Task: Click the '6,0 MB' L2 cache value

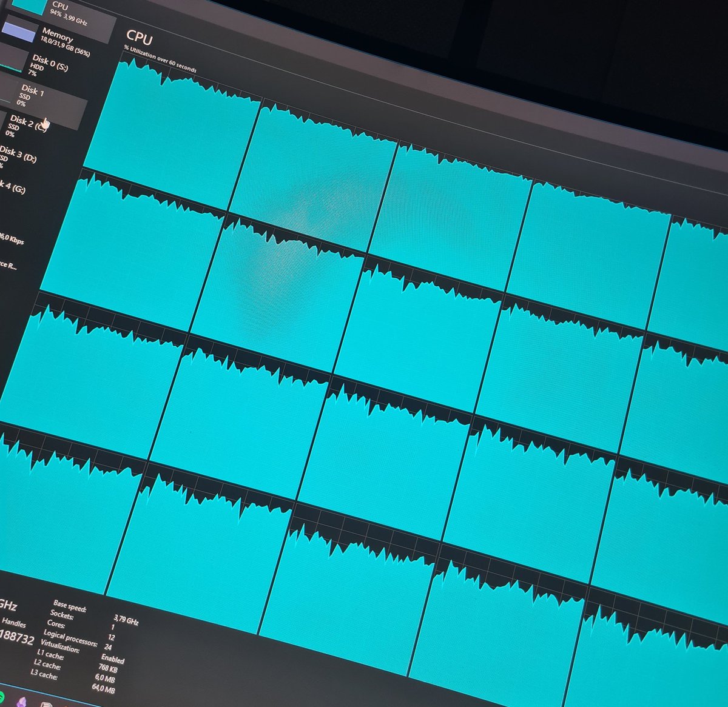Action: pyautogui.click(x=106, y=679)
